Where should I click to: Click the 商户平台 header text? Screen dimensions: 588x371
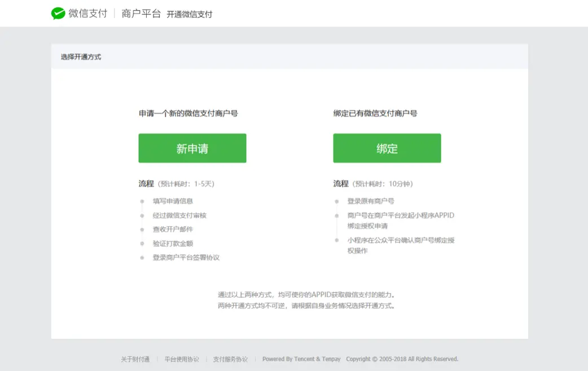[x=141, y=14]
